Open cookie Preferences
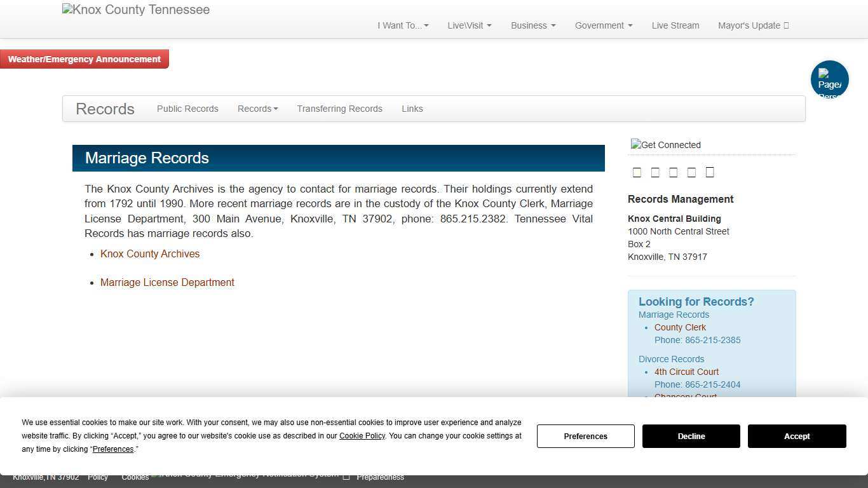This screenshot has height=488, width=868. tap(585, 436)
